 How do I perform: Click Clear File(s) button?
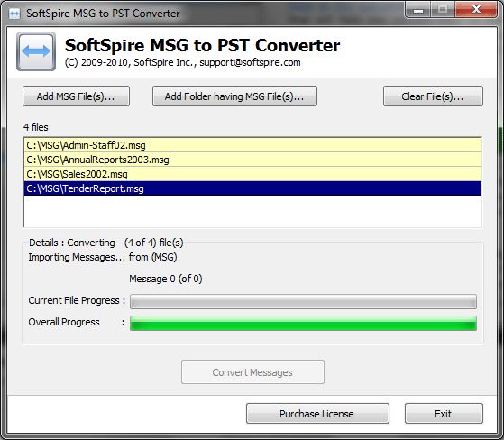(433, 96)
